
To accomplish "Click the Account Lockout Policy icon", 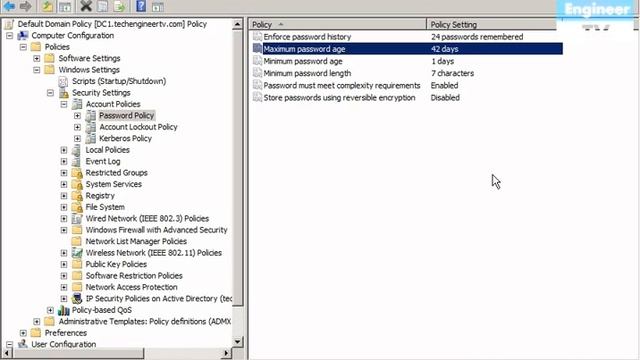I will [x=91, y=127].
